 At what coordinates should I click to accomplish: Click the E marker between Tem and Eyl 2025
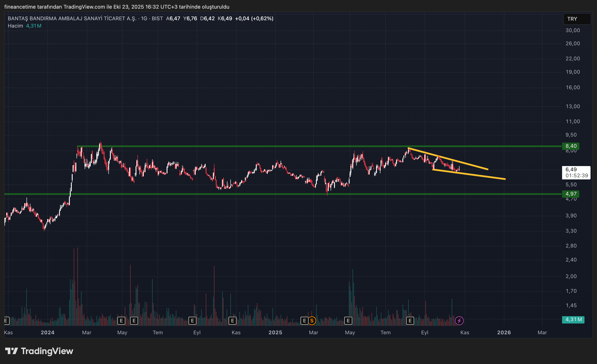pos(410,321)
